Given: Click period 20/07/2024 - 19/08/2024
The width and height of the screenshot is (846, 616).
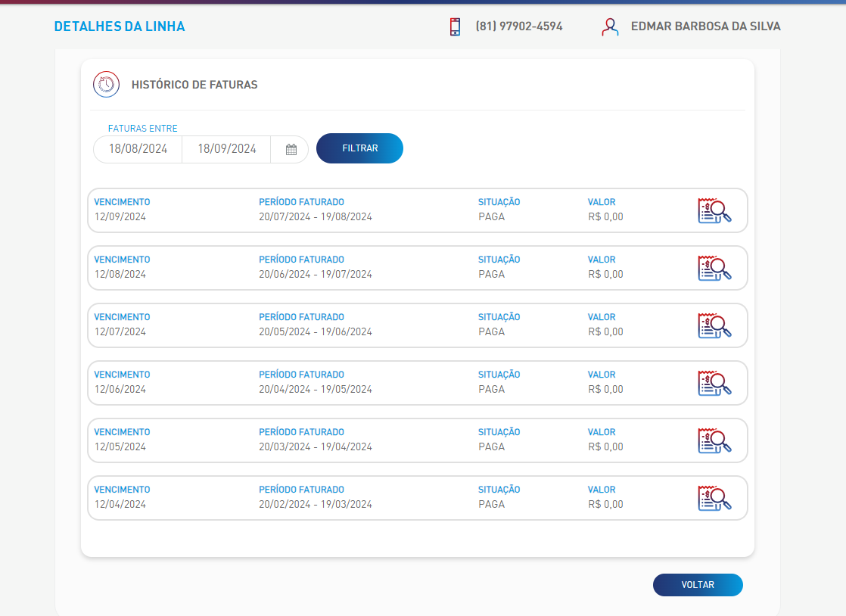Looking at the screenshot, I should 315,217.
